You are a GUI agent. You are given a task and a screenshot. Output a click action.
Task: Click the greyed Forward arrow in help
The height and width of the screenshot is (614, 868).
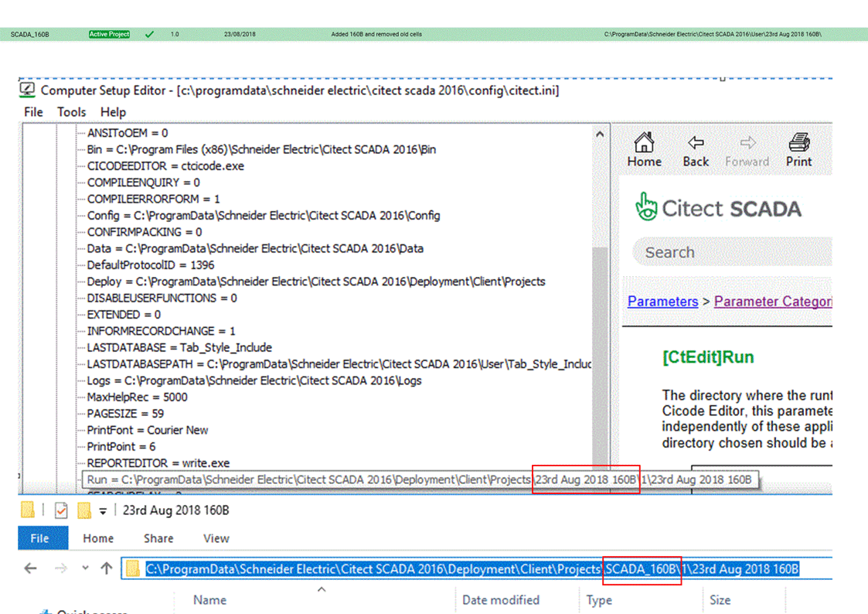(x=747, y=143)
